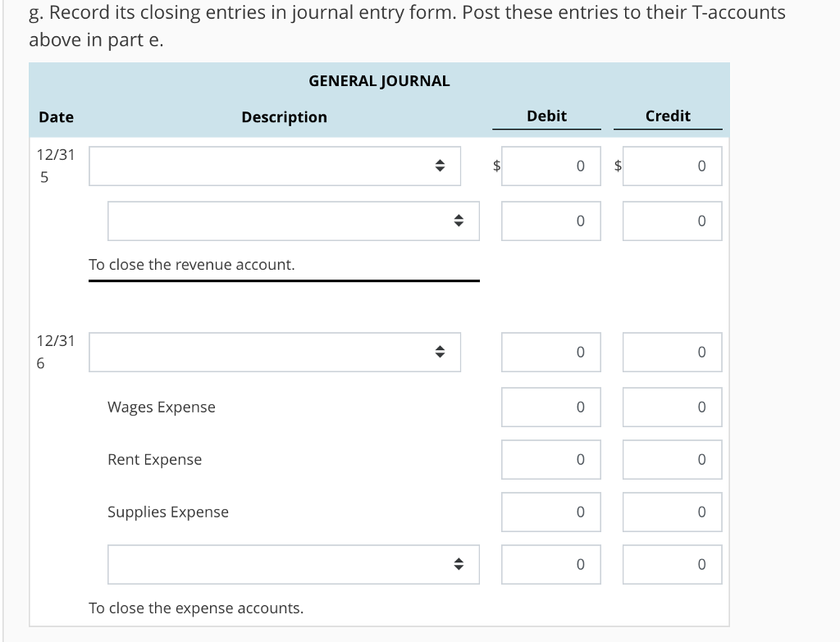Click the debit field on entry 6 first row

(x=551, y=353)
